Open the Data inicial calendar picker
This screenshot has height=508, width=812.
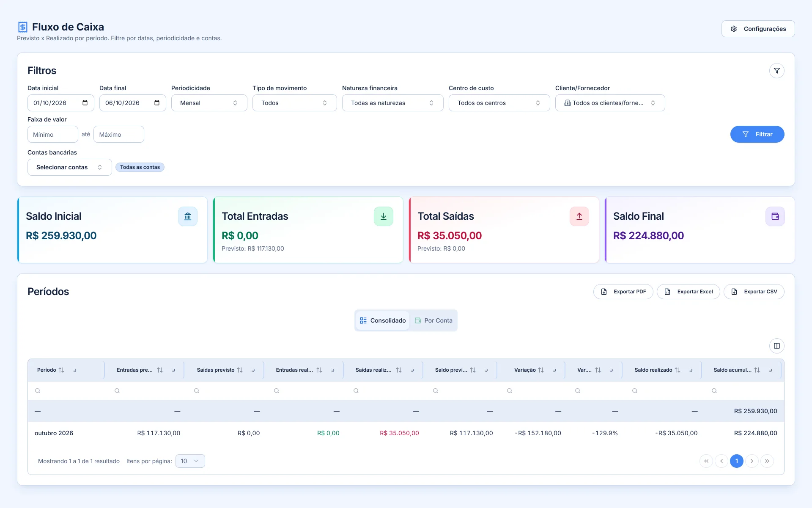tap(85, 103)
